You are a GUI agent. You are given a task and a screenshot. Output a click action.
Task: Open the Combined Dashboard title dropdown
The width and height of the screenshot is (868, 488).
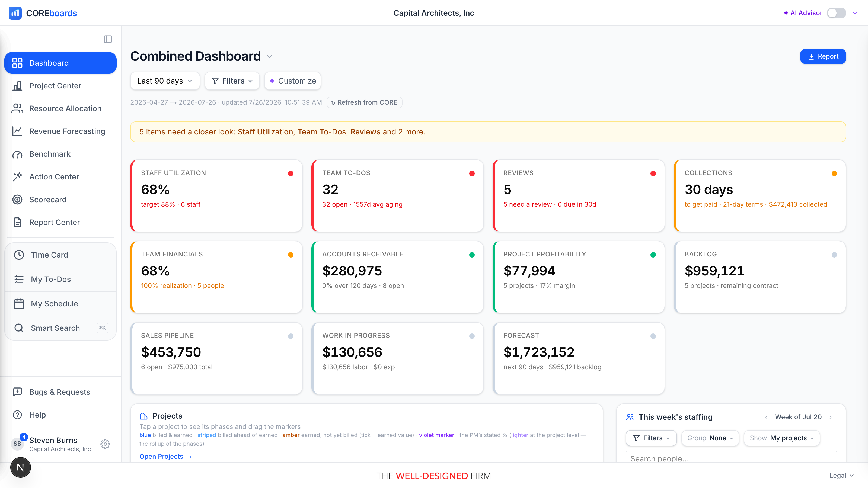click(270, 56)
